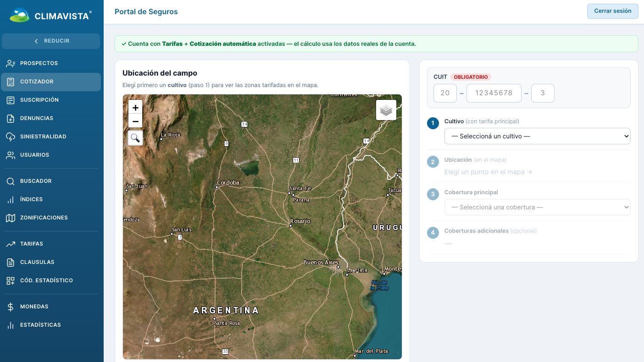Open Zonificaciones from the sidebar
Image resolution: width=644 pixels, height=362 pixels.
pyautogui.click(x=51, y=218)
